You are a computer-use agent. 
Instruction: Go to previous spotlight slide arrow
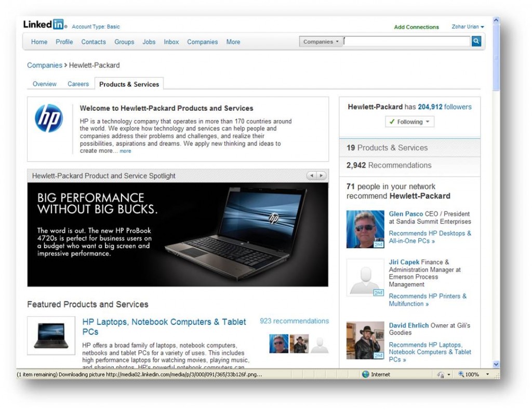[312, 176]
